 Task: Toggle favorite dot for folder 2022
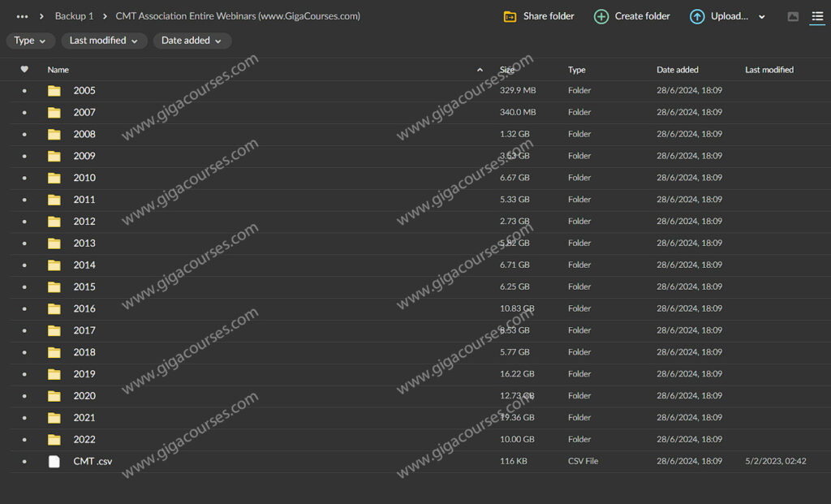click(24, 440)
